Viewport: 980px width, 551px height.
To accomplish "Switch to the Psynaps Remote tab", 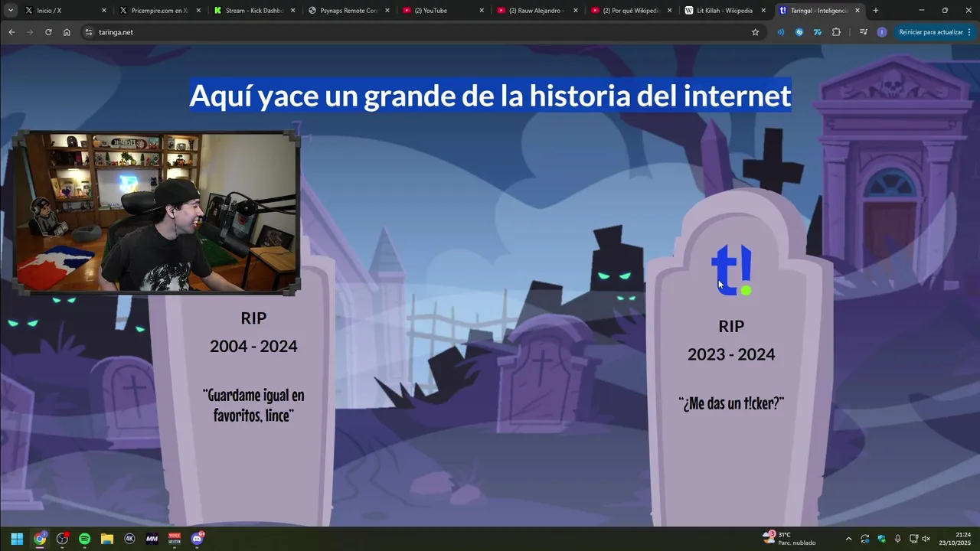I will [349, 11].
